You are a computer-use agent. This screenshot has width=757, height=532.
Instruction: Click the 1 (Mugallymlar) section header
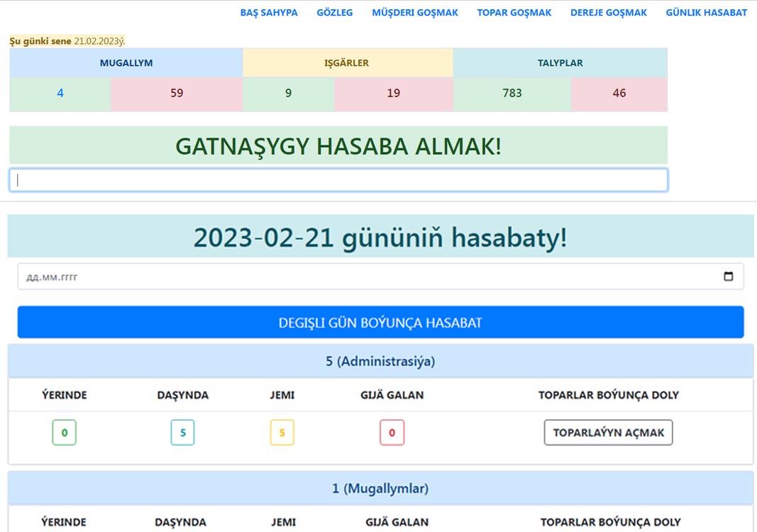[x=380, y=489]
